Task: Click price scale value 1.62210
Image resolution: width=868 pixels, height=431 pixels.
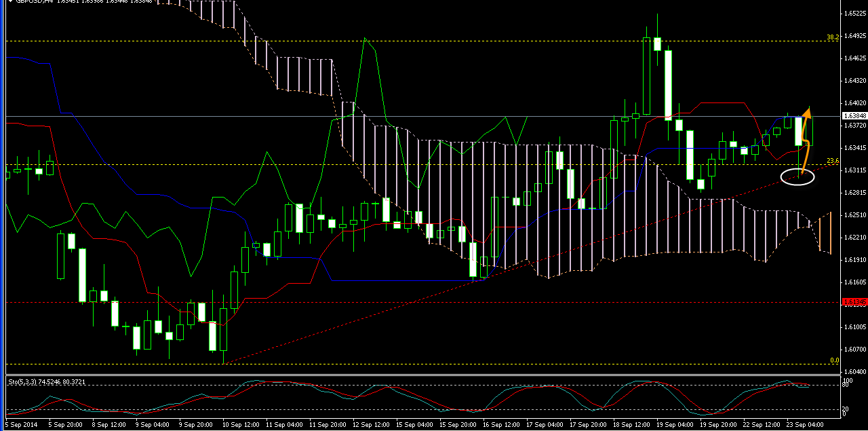Action: point(855,238)
